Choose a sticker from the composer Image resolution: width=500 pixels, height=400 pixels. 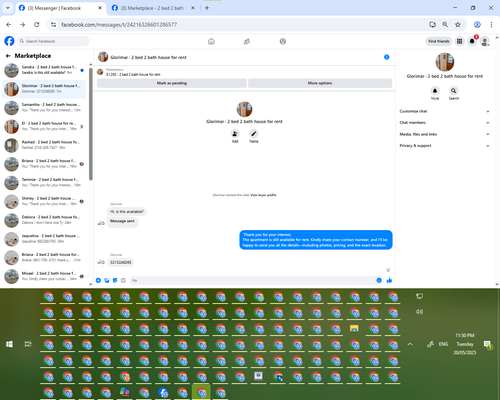tap(115, 280)
